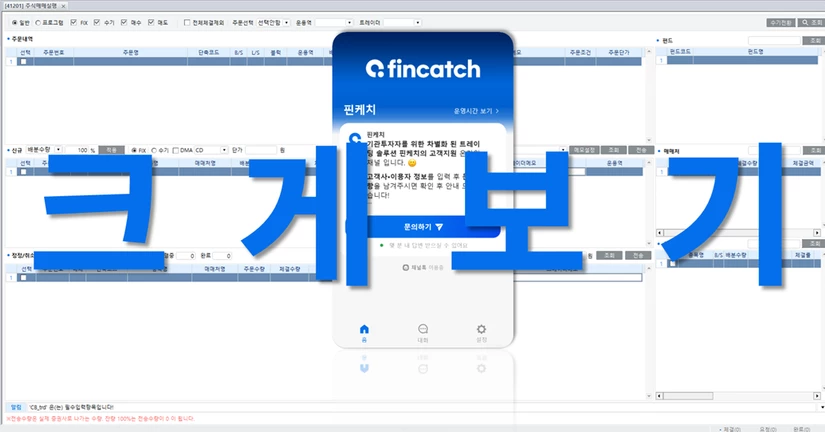Click 조회 button next to 메모설정
This screenshot has height=432, width=825.
(x=613, y=150)
